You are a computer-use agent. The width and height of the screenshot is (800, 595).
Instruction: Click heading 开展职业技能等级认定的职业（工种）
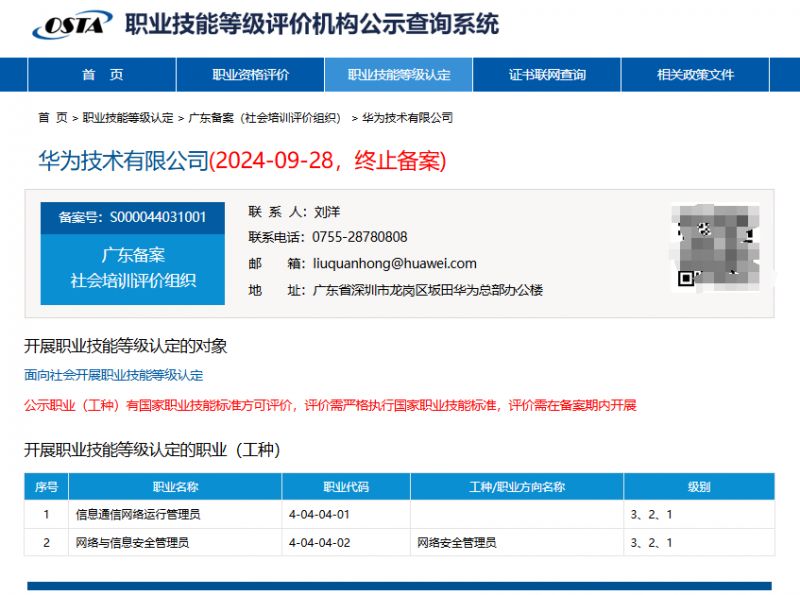(x=152, y=450)
